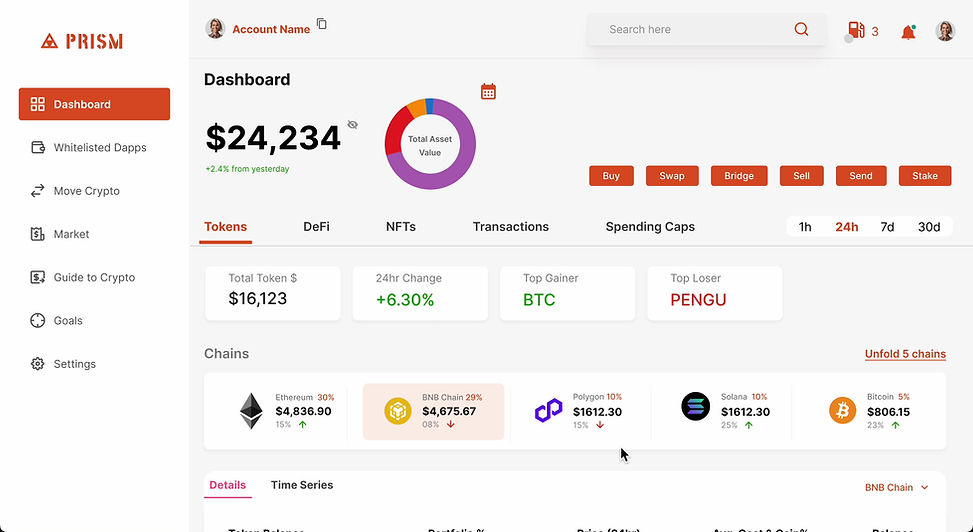Click the Unfold 5 chains link
Screen dimensions: 973x532
pyautogui.click(x=905, y=354)
